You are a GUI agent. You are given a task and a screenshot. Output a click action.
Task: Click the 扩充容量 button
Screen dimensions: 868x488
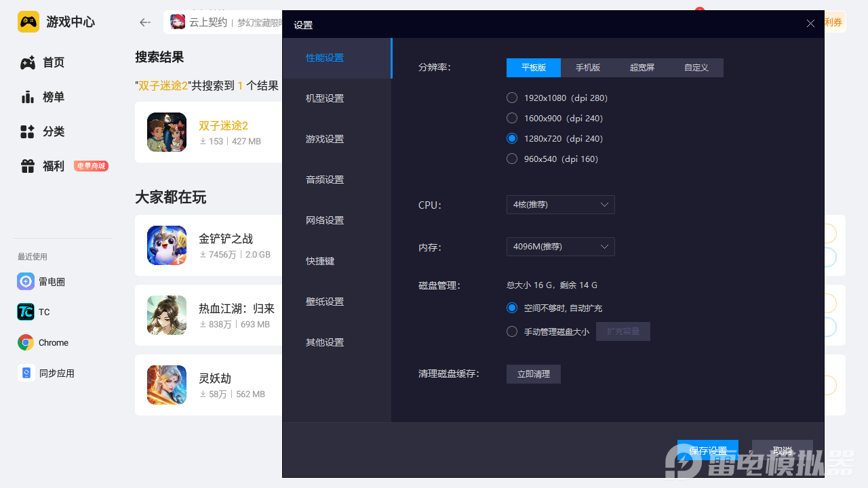(x=623, y=331)
